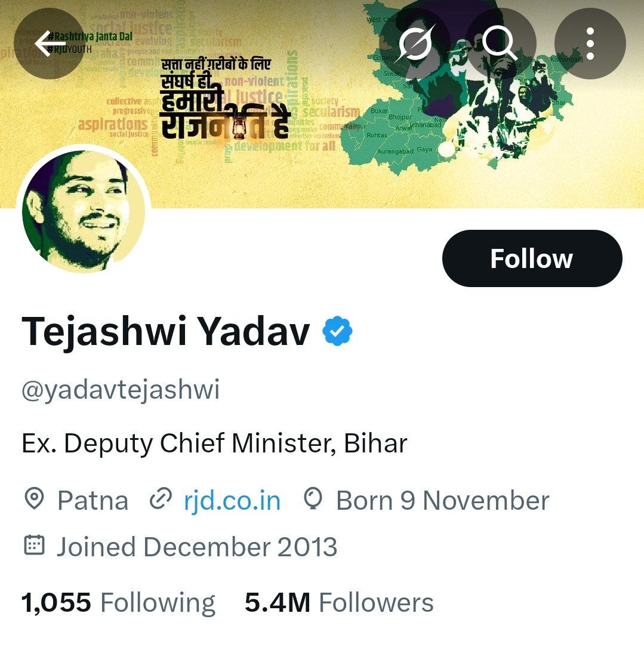Open the Grok slashed-circle icon
The image size is (644, 647).
(x=415, y=44)
